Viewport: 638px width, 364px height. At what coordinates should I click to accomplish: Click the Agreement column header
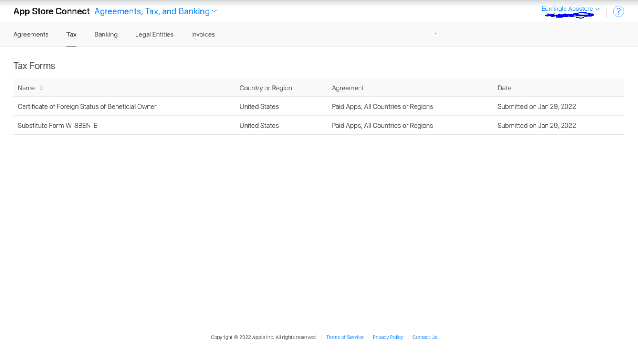tap(347, 88)
